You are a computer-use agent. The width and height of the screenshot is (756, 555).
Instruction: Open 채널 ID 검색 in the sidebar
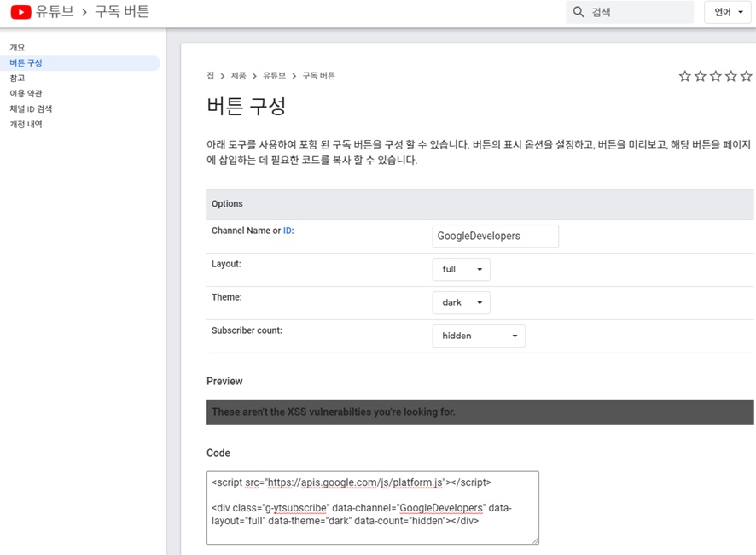coord(31,109)
